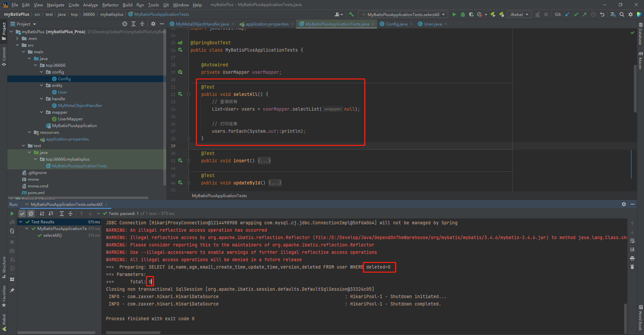
Task: Select pom.xml in the project tree
Action: [x=36, y=193]
